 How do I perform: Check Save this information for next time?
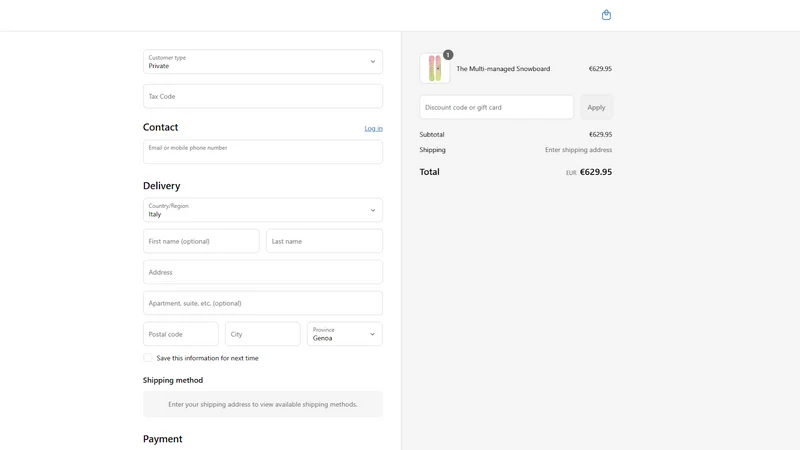[148, 358]
